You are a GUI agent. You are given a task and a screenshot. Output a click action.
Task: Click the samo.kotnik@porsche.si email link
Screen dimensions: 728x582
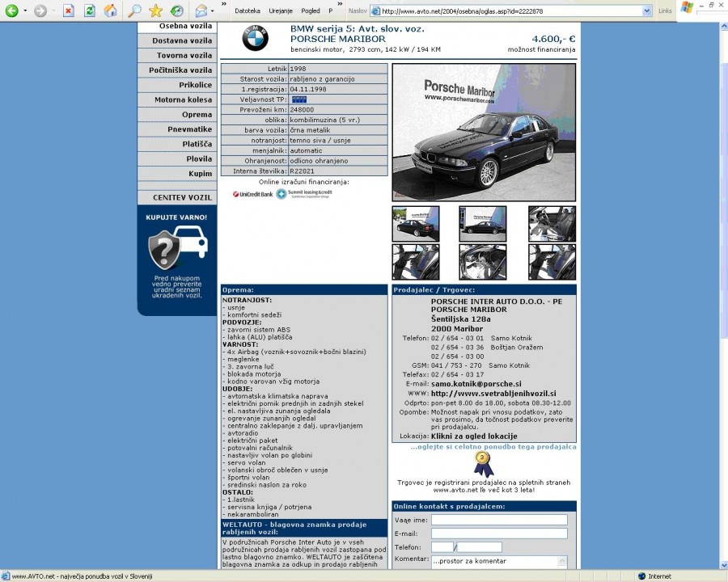click(x=476, y=384)
